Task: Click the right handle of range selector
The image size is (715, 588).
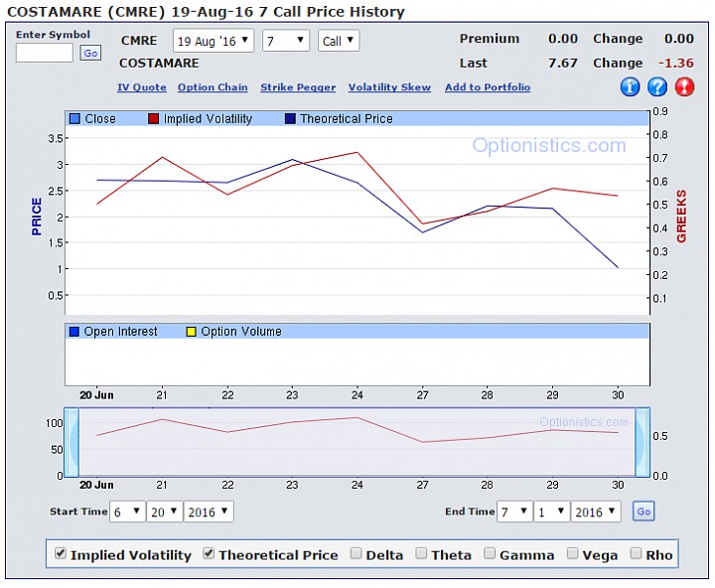Action: coord(643,442)
